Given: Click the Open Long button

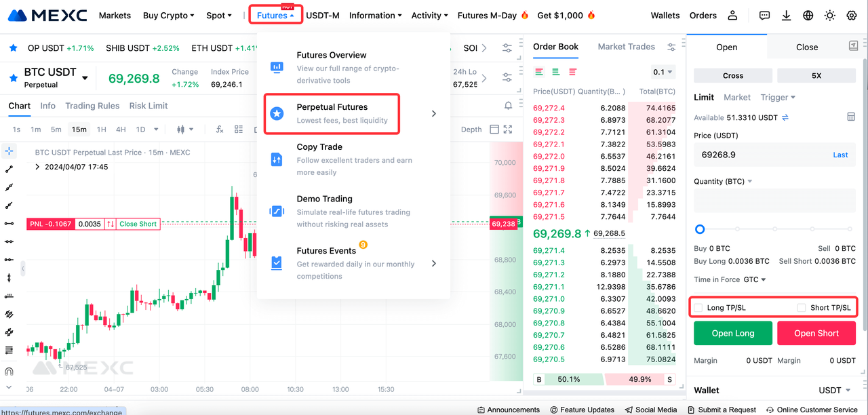Looking at the screenshot, I should (x=732, y=333).
